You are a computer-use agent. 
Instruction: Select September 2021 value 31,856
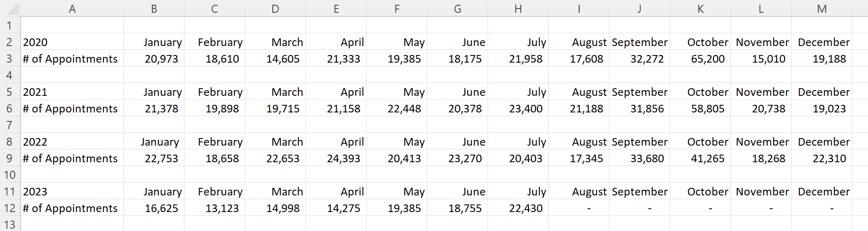point(640,109)
